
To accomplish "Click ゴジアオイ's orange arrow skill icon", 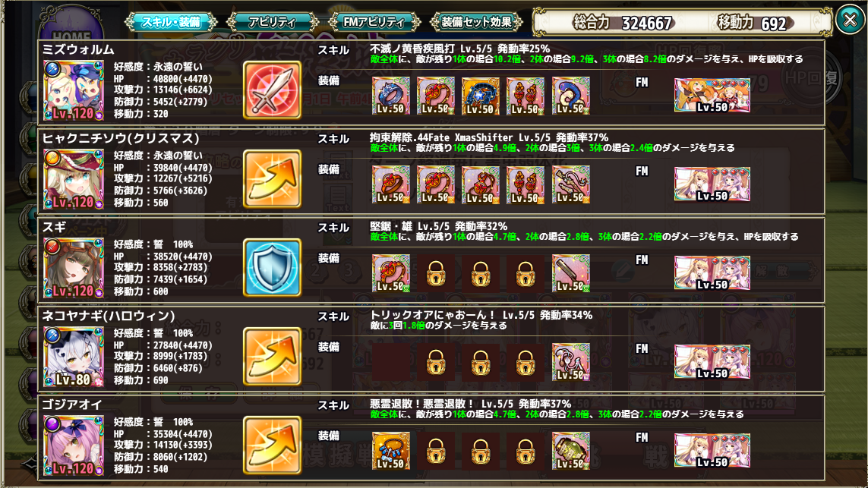I will (273, 445).
